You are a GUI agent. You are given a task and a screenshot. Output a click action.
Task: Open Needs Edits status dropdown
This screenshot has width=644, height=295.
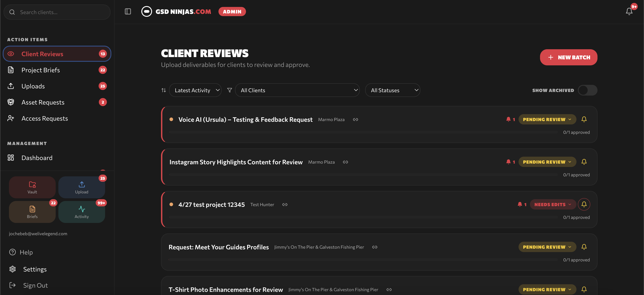click(x=553, y=204)
